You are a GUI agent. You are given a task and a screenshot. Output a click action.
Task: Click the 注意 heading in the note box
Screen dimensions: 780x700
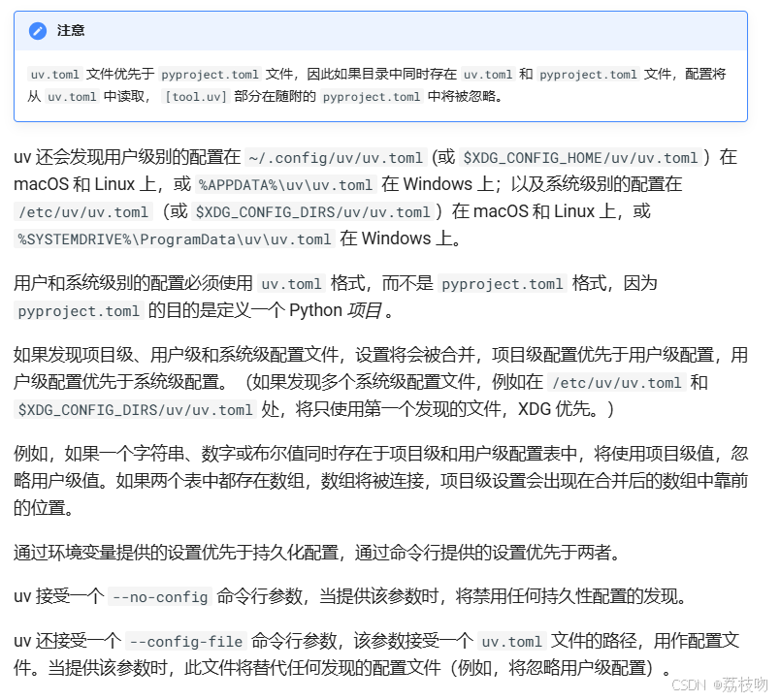tap(71, 31)
